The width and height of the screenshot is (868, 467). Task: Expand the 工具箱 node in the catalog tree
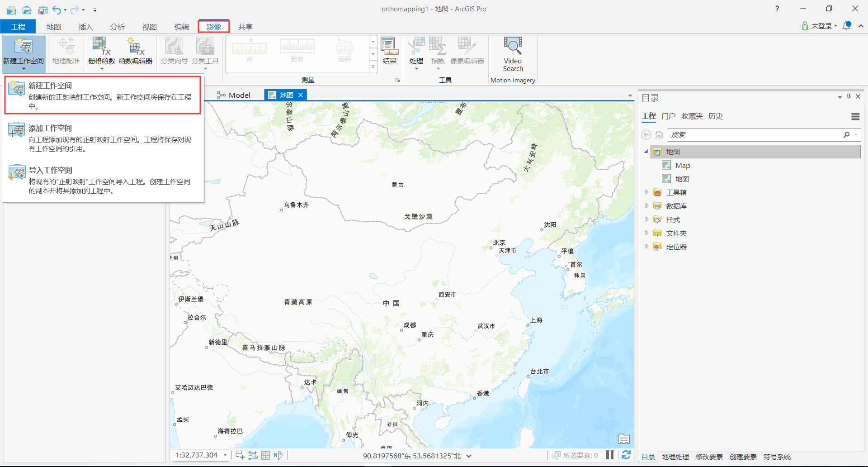pyautogui.click(x=646, y=192)
